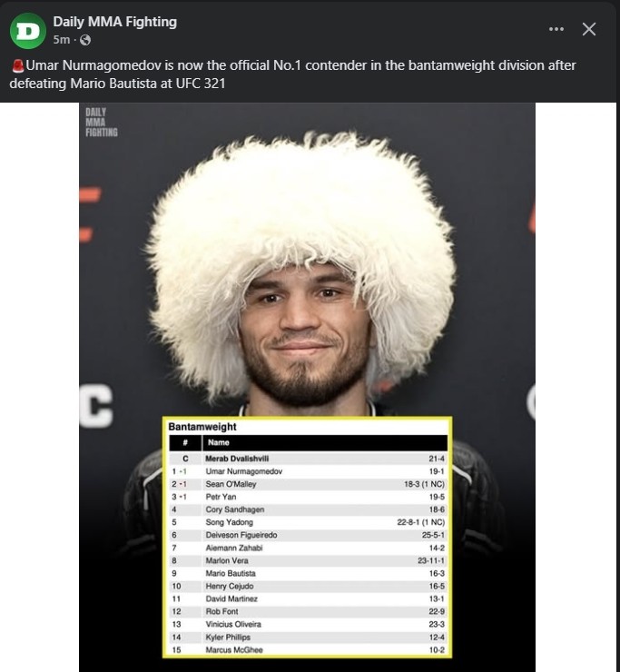Select the Petr Yan ranking row
The width and height of the screenshot is (620, 672).
(308, 497)
